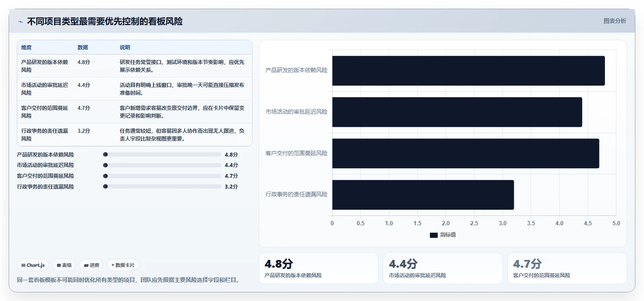Image resolution: width=644 pixels, height=301 pixels.
Task: Click the 2.5 tick on the x-axis
Action: 474,224
